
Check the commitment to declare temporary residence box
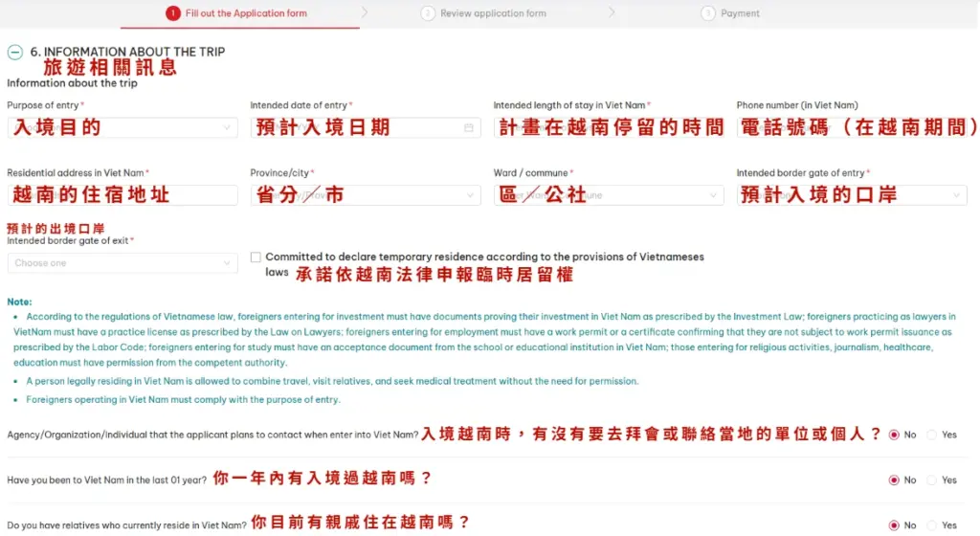[x=256, y=257]
